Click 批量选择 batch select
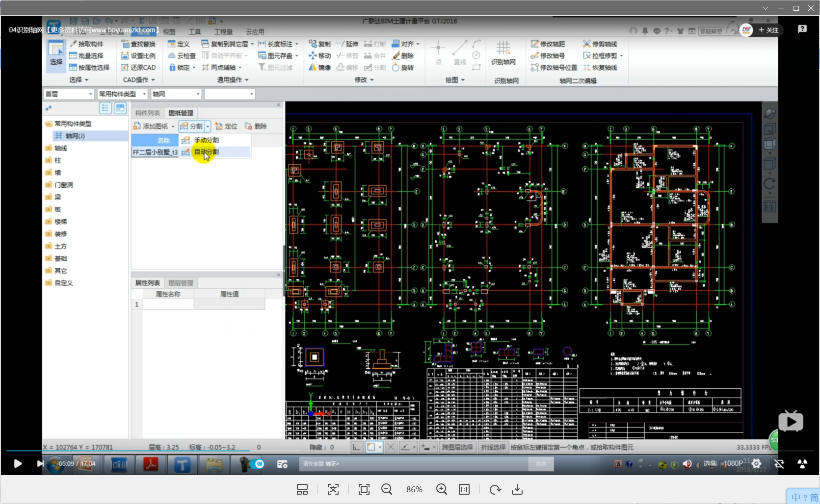This screenshot has height=504, width=820. click(x=86, y=56)
